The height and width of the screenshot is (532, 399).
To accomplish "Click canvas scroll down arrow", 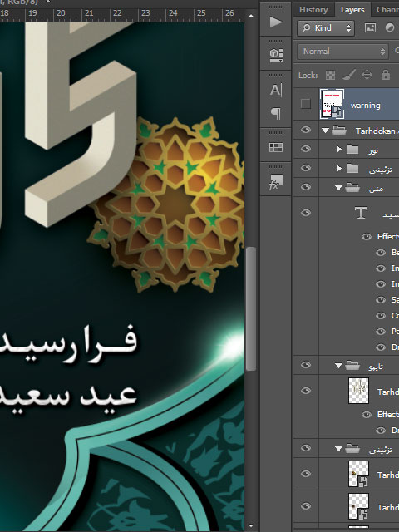I will tap(251, 526).
